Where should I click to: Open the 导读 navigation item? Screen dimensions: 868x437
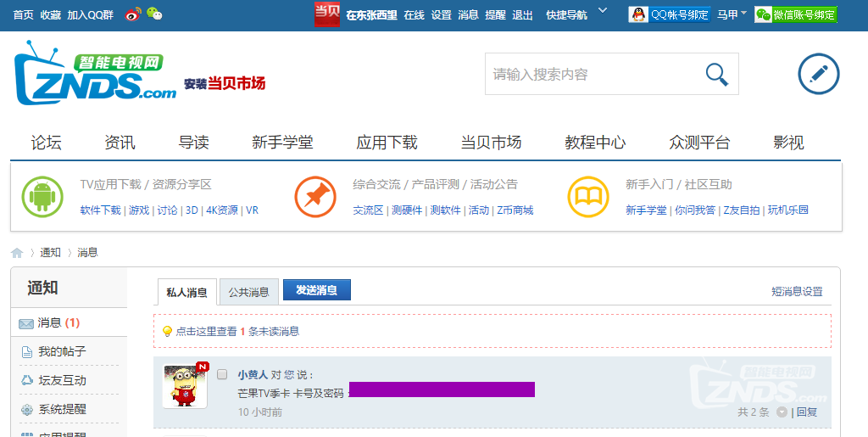coord(194,143)
